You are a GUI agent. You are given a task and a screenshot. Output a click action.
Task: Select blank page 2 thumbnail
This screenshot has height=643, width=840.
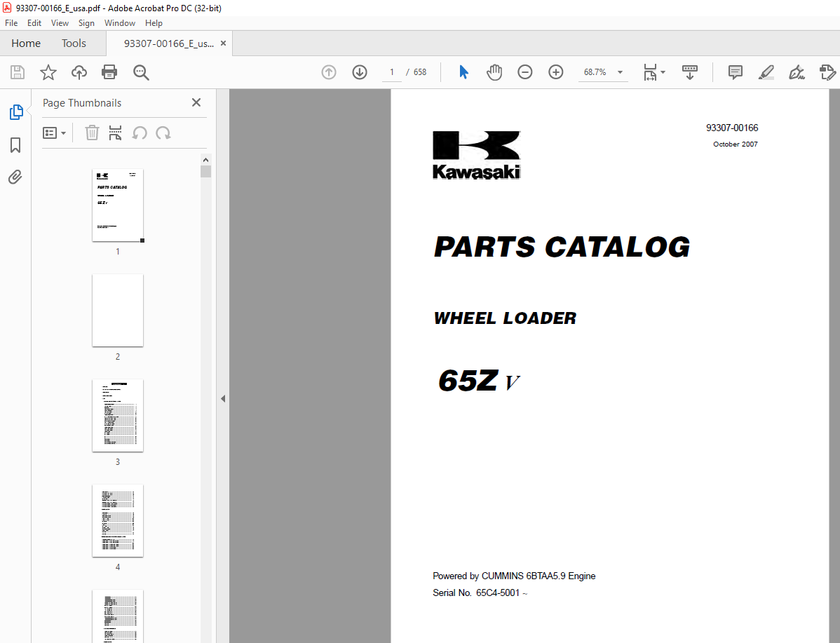pos(118,310)
